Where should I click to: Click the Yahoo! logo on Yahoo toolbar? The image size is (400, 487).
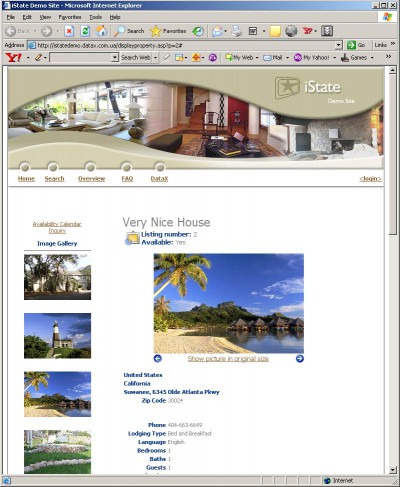[14, 58]
